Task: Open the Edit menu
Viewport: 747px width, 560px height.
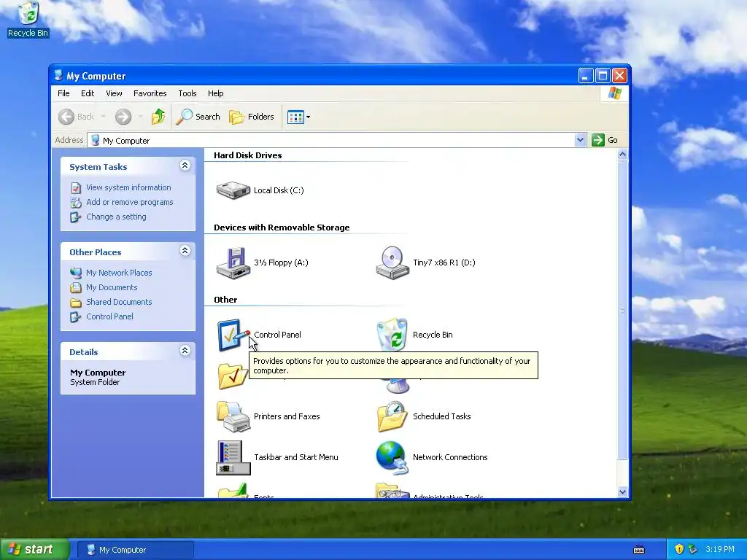Action: click(88, 93)
